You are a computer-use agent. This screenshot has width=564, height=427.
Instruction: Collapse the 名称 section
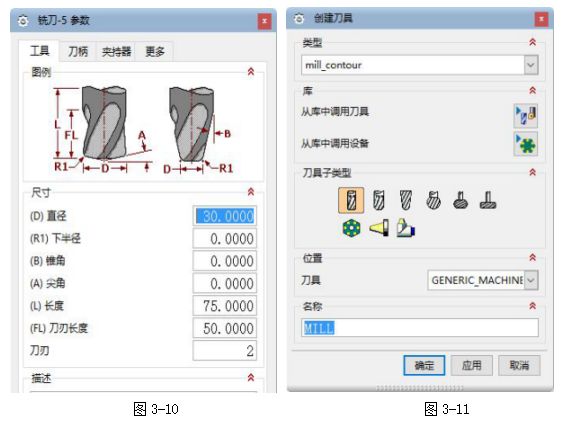pyautogui.click(x=533, y=306)
